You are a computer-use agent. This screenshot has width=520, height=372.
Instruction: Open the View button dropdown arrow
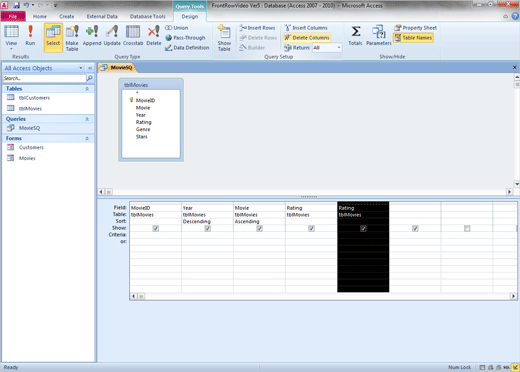pos(11,49)
